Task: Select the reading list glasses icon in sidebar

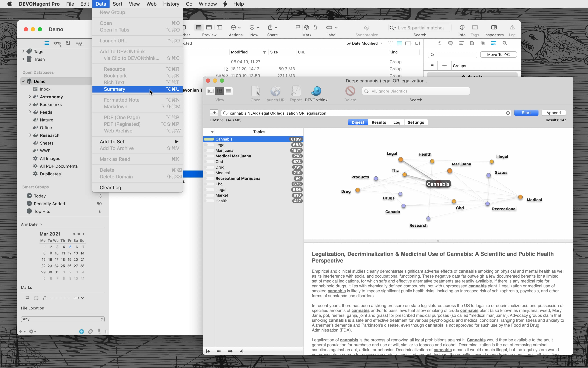Action: pos(57,43)
